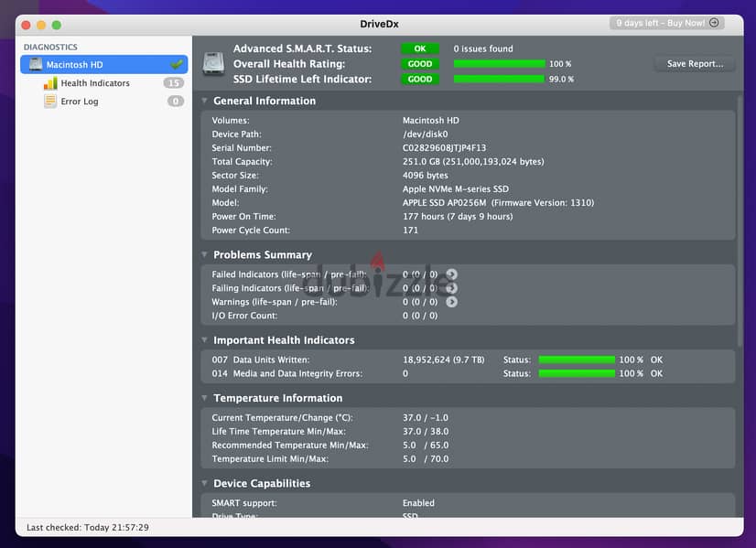This screenshot has height=548, width=756.
Task: Click the Data Units Written status bar
Action: [x=577, y=360]
